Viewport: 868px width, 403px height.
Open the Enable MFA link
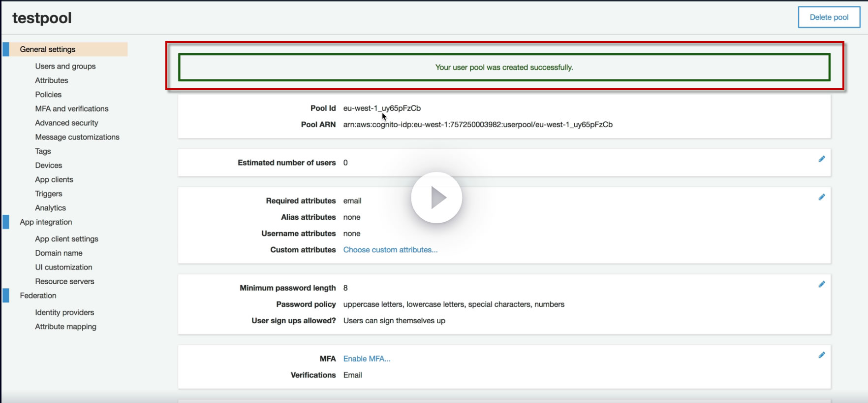[x=367, y=359]
